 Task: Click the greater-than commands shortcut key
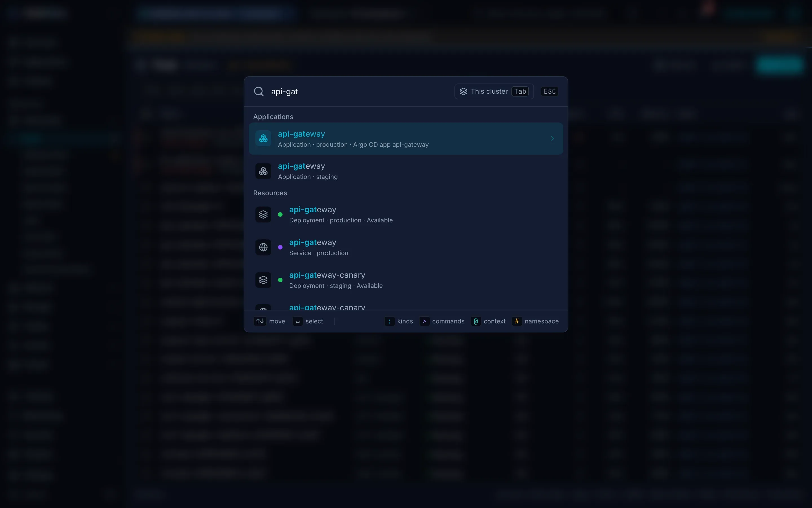pyautogui.click(x=424, y=321)
